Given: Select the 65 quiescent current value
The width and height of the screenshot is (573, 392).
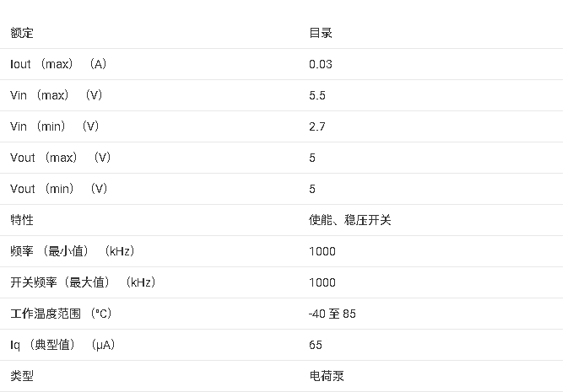Looking at the screenshot, I should [316, 345].
